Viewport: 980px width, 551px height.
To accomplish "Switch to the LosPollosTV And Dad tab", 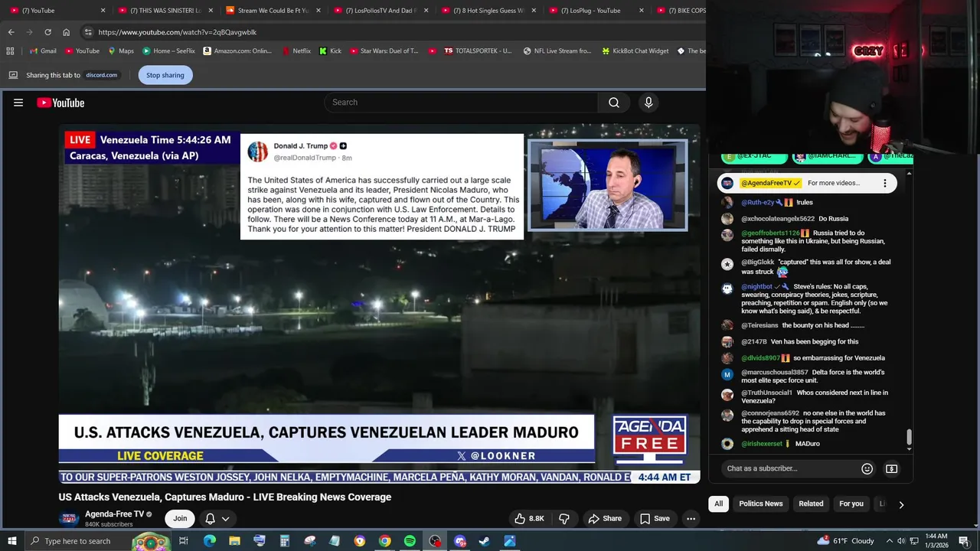I will [x=381, y=11].
